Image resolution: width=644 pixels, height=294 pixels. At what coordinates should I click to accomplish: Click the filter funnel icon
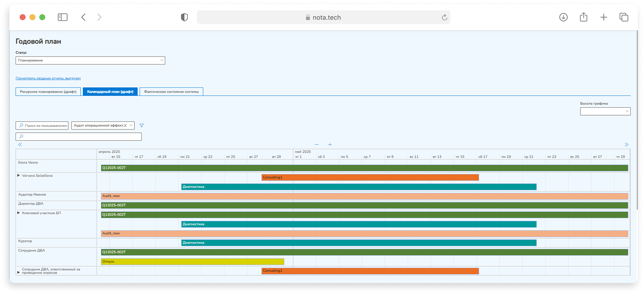tap(141, 125)
